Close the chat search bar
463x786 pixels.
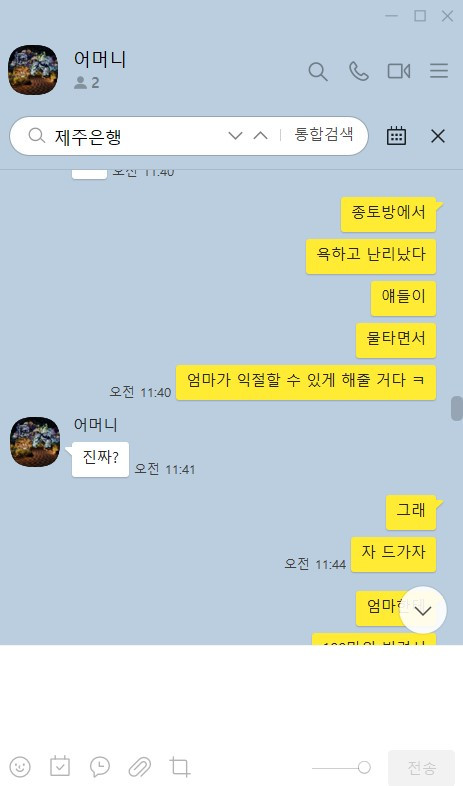438,136
